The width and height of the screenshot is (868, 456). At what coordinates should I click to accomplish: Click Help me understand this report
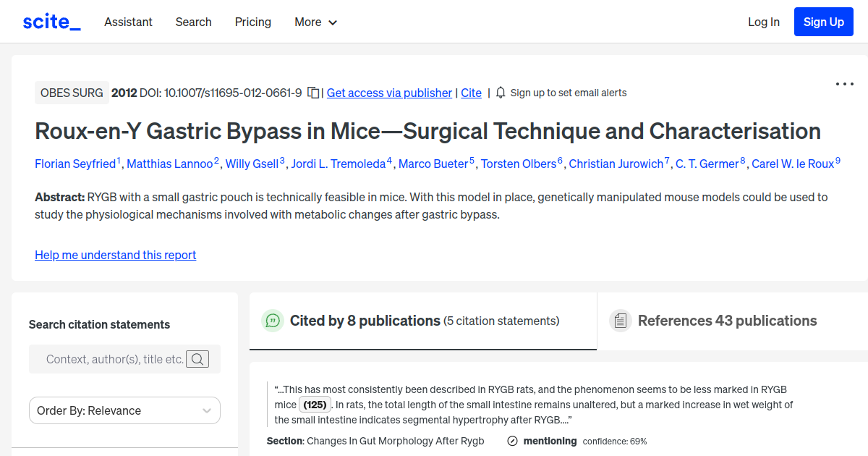point(115,255)
